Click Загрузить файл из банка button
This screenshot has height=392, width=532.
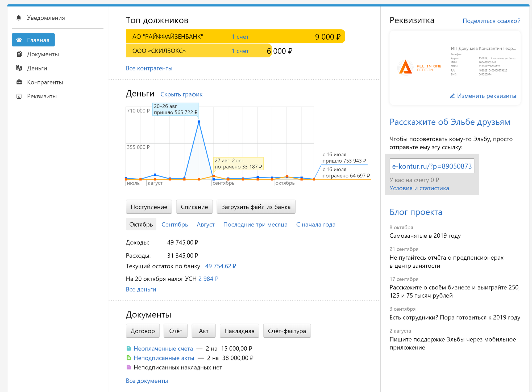pos(256,207)
